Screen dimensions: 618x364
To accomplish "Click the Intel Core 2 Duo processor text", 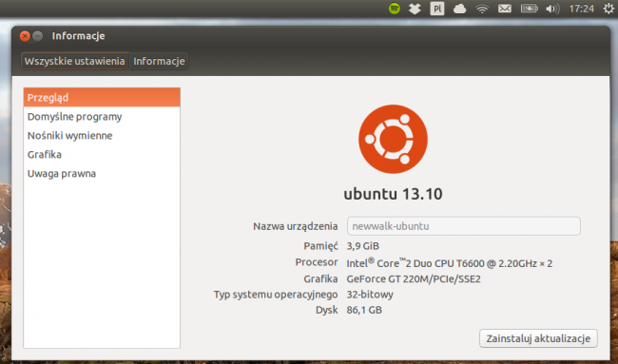I will (x=450, y=262).
